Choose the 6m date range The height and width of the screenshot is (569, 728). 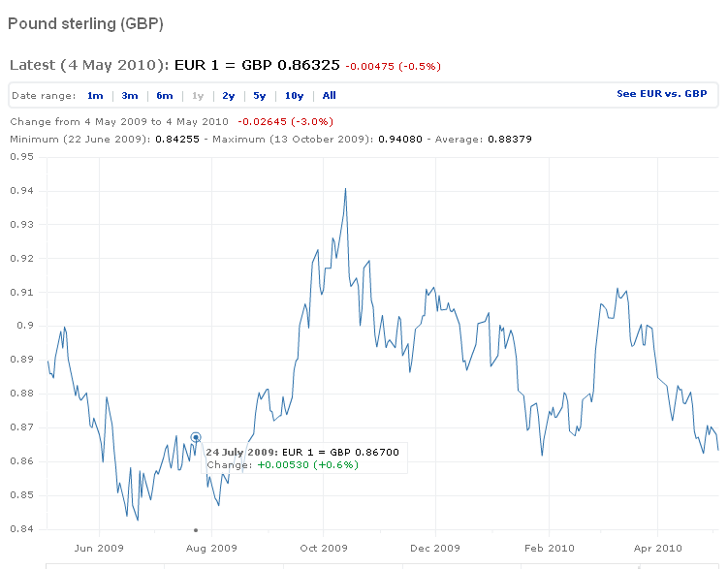(x=165, y=96)
